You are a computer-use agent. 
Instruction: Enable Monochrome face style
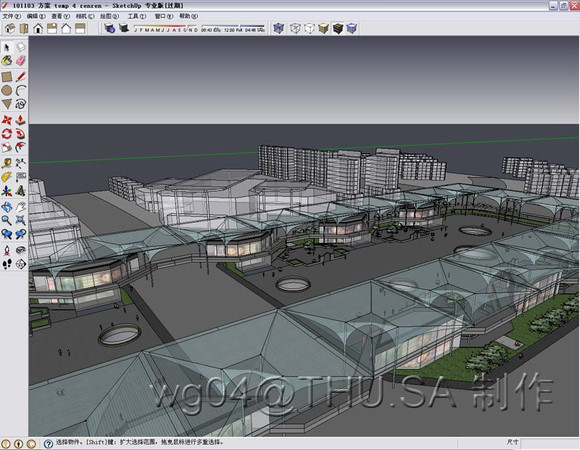click(x=352, y=28)
